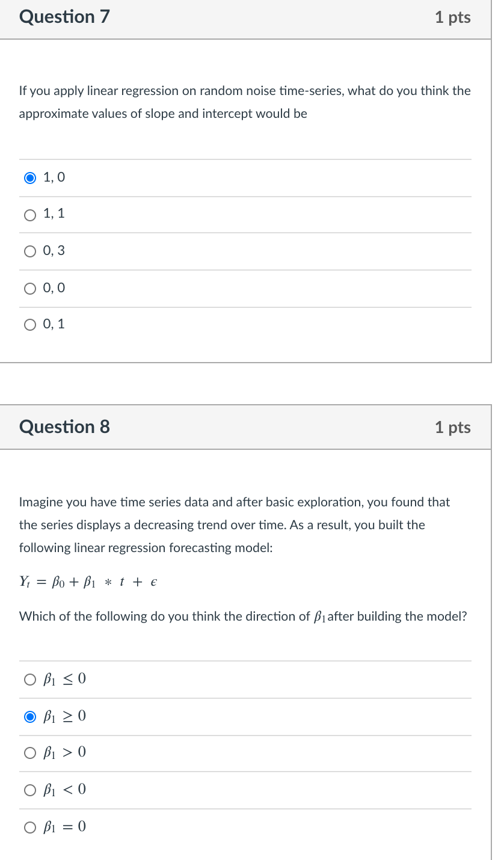
Task: Choose the β1 ≤ 0 option
Action: click(x=30, y=680)
